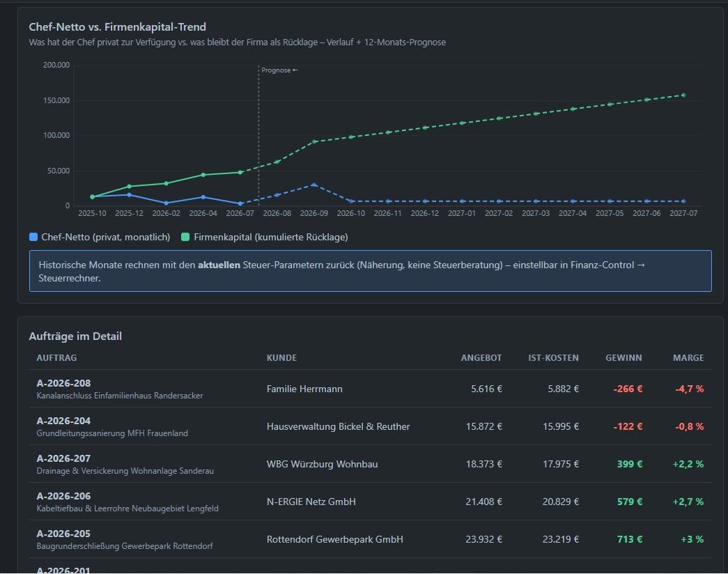Open order A-2026-206
The image size is (728, 574).
[63, 496]
